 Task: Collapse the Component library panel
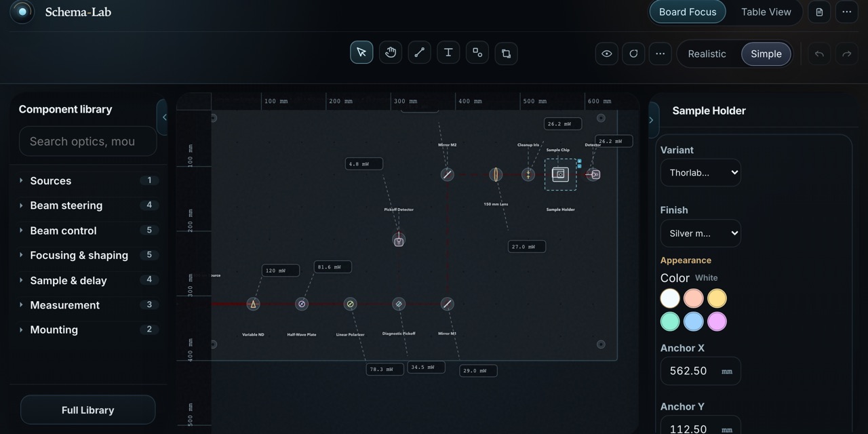pyautogui.click(x=163, y=117)
